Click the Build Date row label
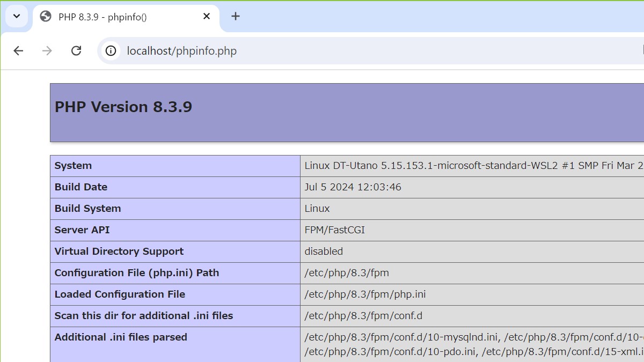644x362 pixels. pyautogui.click(x=81, y=187)
